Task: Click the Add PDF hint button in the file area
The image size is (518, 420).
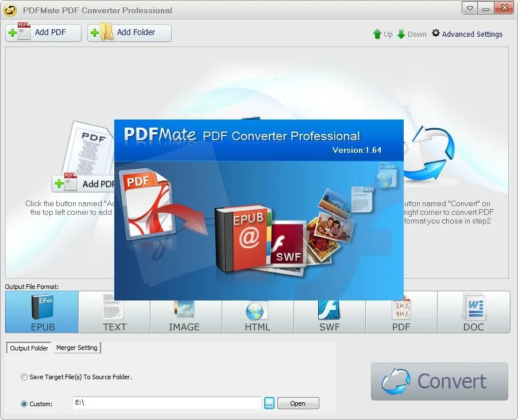Action: pos(83,183)
